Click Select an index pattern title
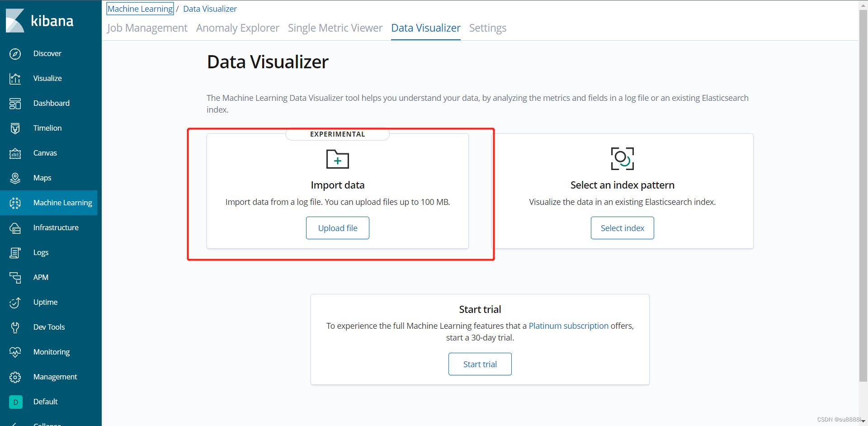The width and height of the screenshot is (868, 426). [x=623, y=185]
